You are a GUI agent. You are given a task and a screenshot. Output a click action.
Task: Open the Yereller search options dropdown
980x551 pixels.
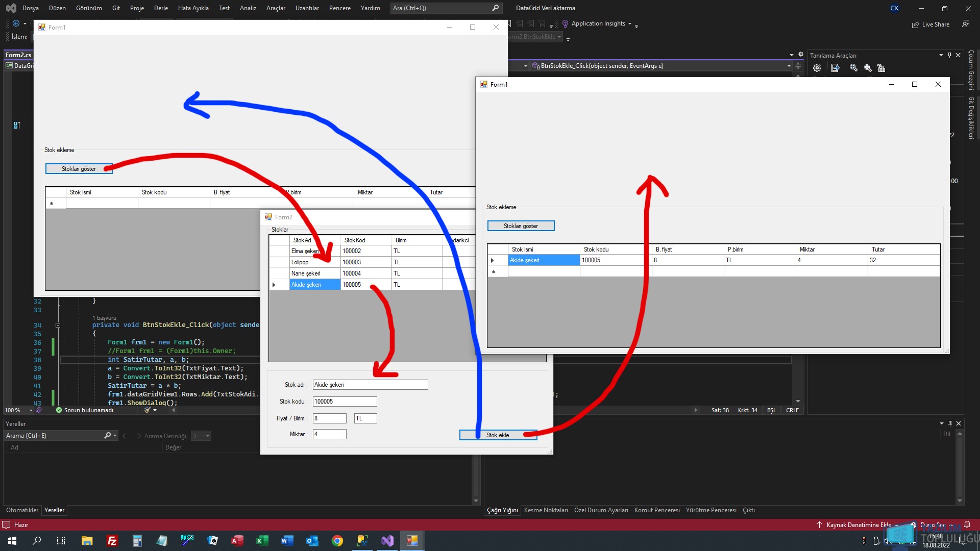[x=115, y=435]
